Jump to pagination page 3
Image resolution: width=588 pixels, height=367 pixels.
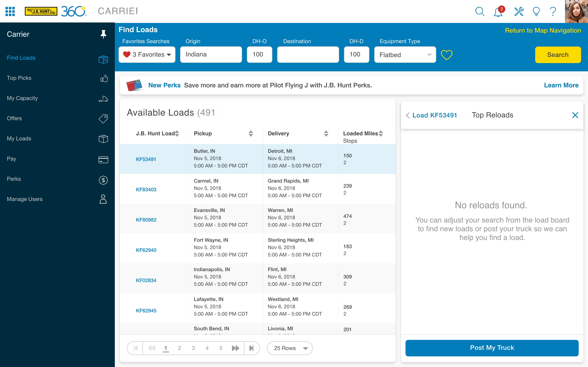tap(193, 348)
